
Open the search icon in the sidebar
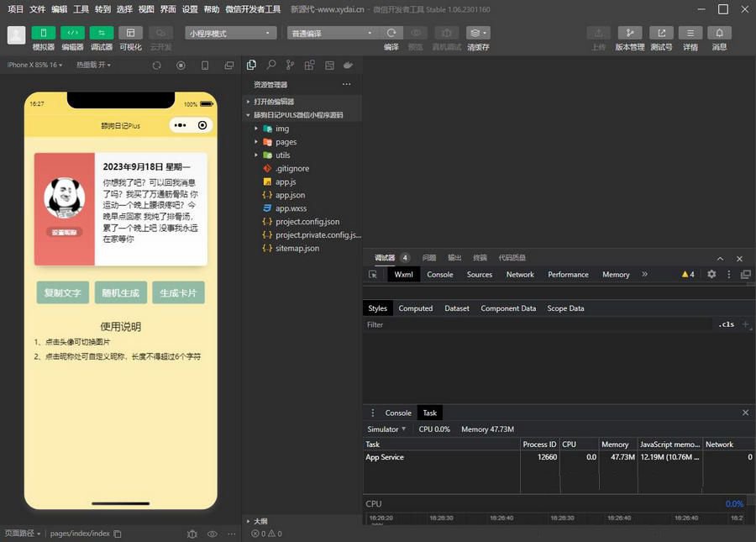tap(271, 64)
